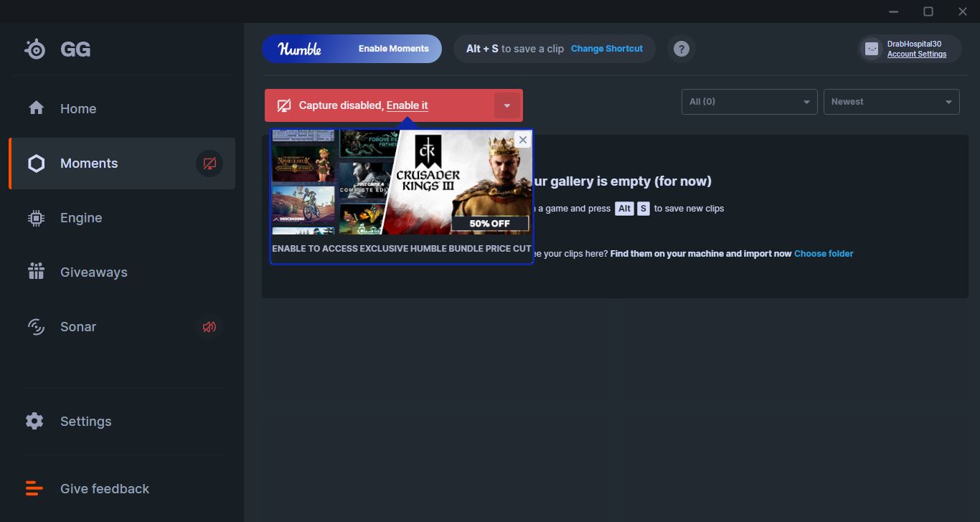Click the Alt key hint in gallery message

point(625,209)
